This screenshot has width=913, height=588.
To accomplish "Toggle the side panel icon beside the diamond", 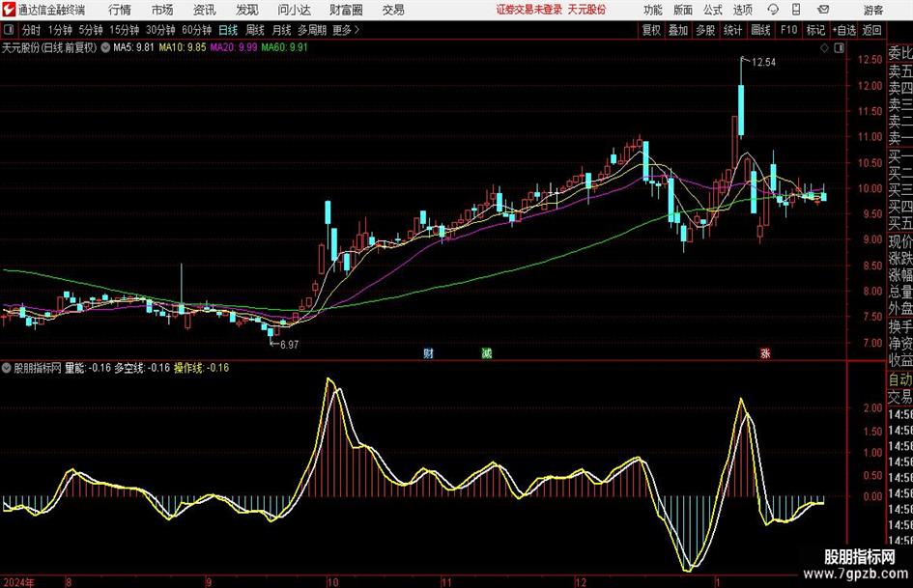I will click(839, 48).
